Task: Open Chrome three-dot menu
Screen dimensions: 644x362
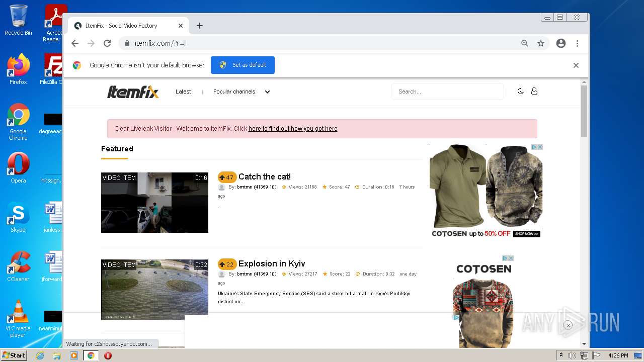Action: coord(577,43)
